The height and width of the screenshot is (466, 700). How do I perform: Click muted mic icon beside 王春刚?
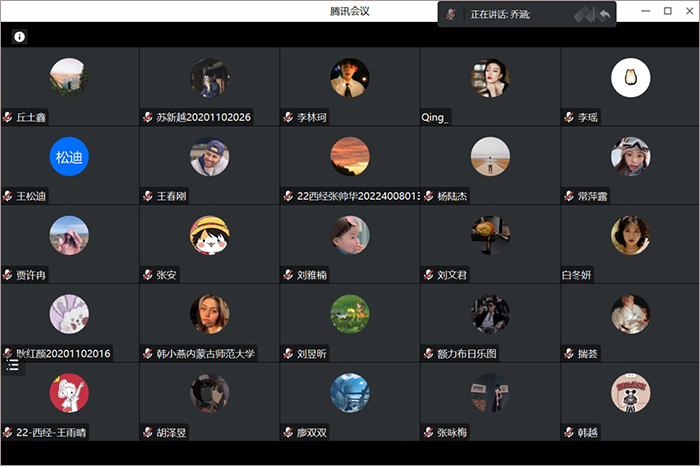pyautogui.click(x=148, y=196)
